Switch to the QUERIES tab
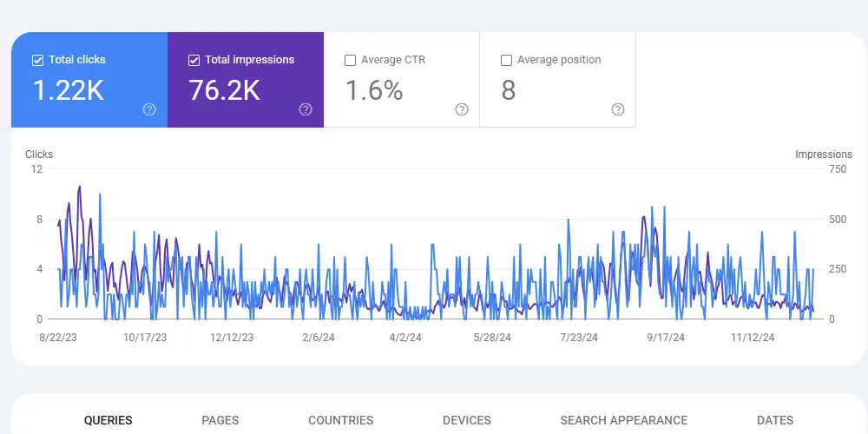The image size is (868, 434). (x=108, y=420)
